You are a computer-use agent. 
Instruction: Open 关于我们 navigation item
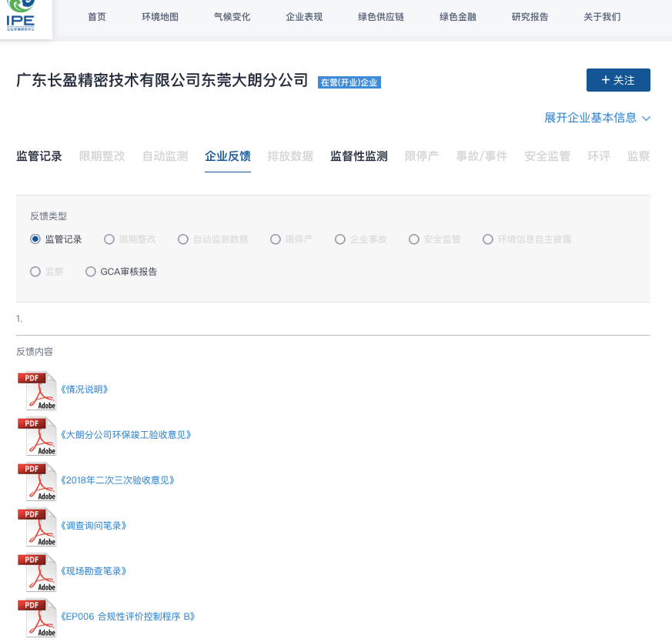pos(602,17)
